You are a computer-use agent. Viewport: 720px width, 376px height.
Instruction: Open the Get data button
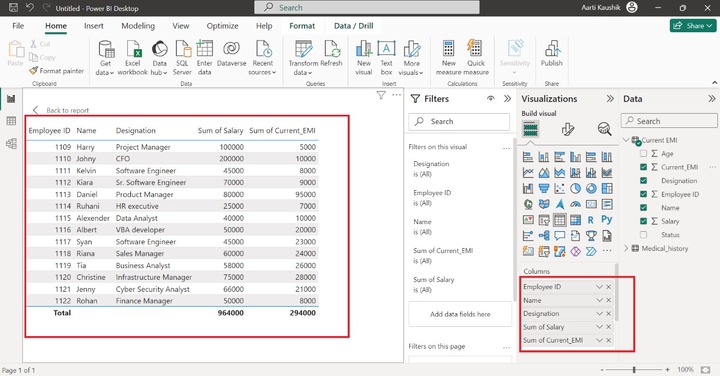coord(105,58)
